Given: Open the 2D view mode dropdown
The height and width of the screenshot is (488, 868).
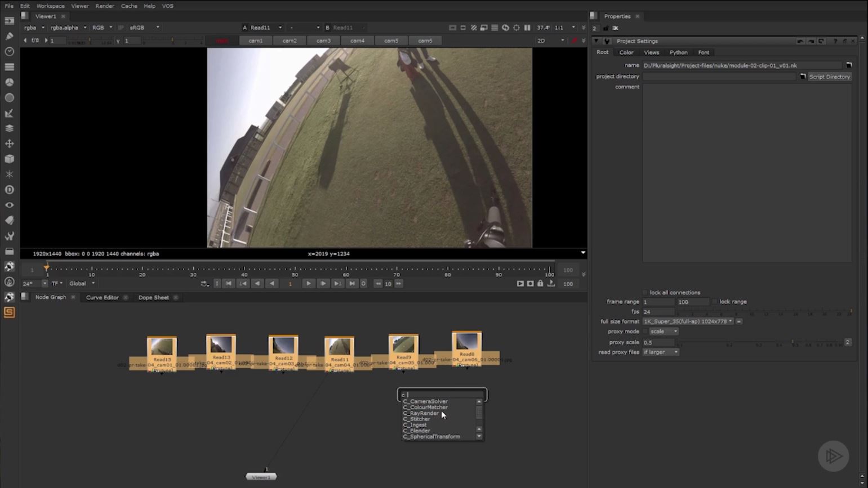Looking at the screenshot, I should [550, 41].
